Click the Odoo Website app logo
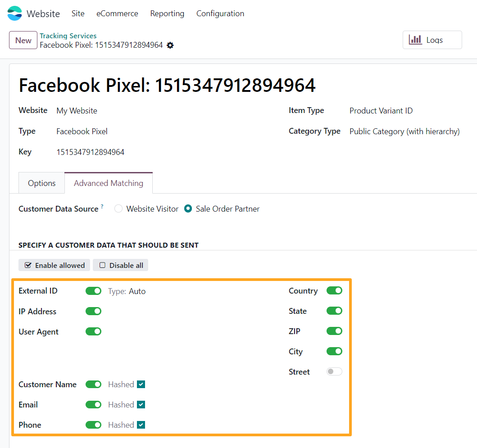The image size is (477, 448). 14,14
